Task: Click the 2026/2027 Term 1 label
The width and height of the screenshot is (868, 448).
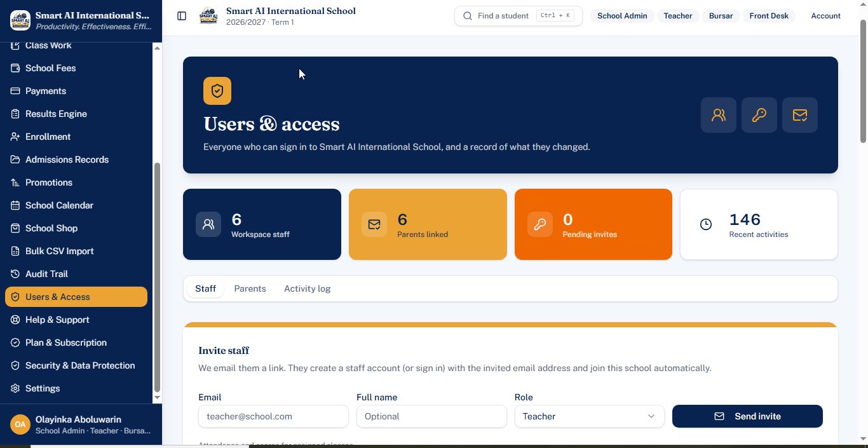Action: click(x=260, y=22)
